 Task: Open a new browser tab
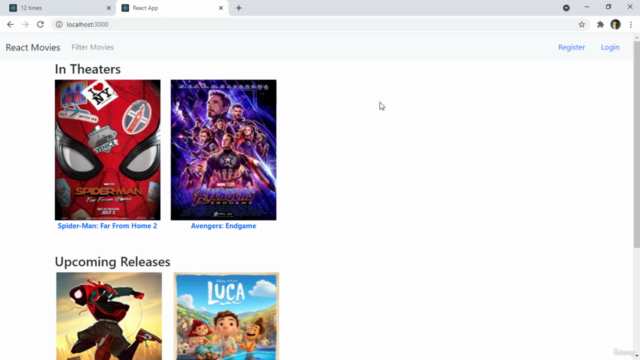pyautogui.click(x=239, y=8)
